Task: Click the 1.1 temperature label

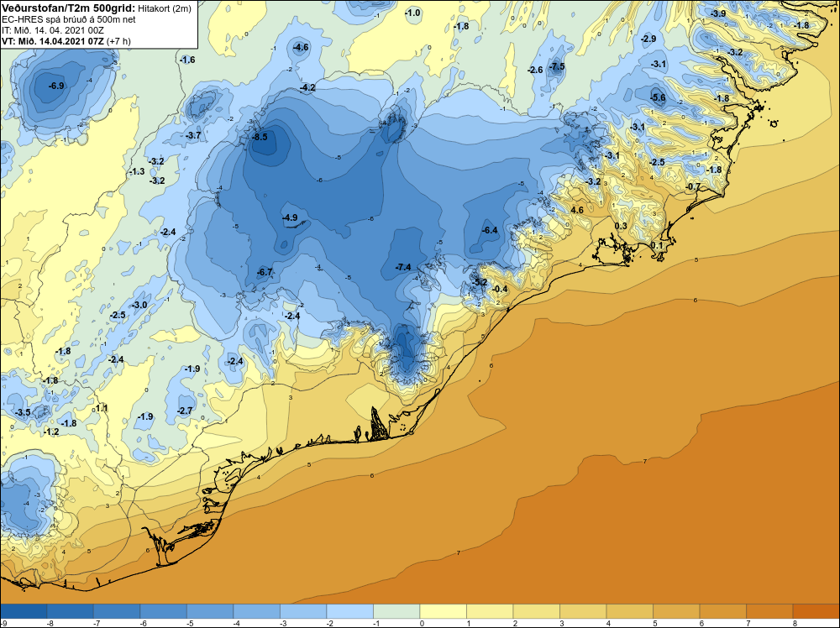Action: coord(102,408)
